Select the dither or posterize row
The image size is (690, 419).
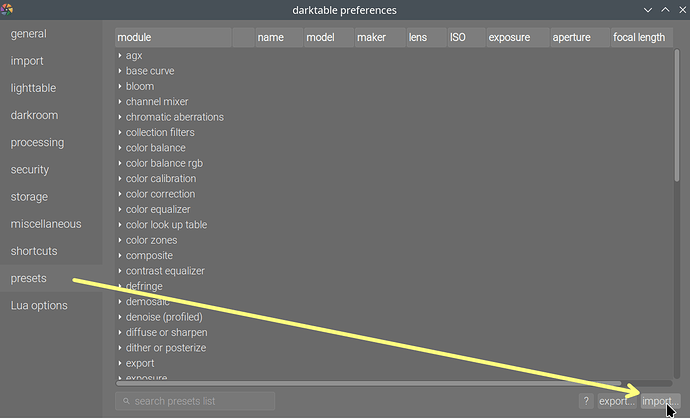tap(394, 348)
